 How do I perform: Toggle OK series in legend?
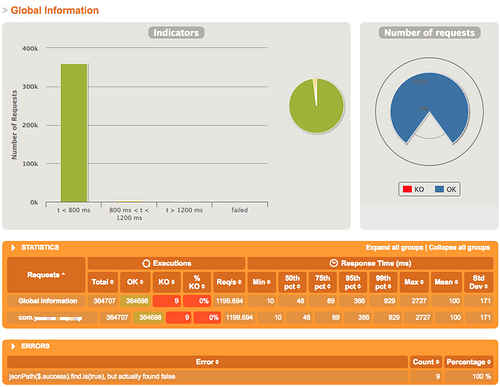[446, 189]
